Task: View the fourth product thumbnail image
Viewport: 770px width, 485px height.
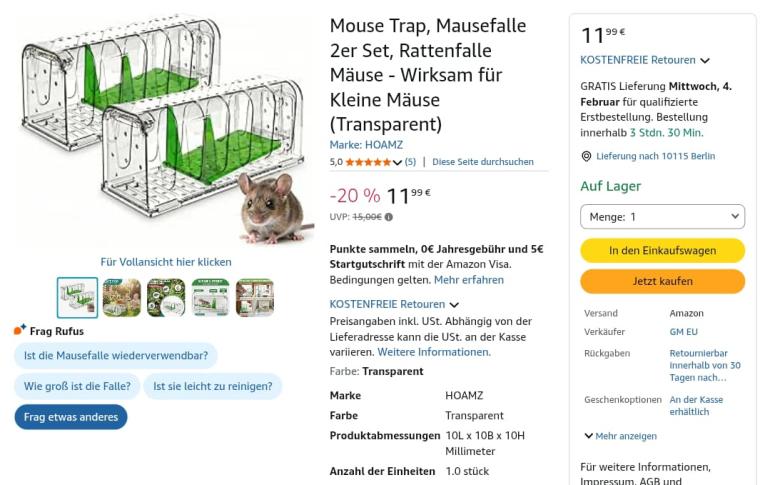Action: 210,298
